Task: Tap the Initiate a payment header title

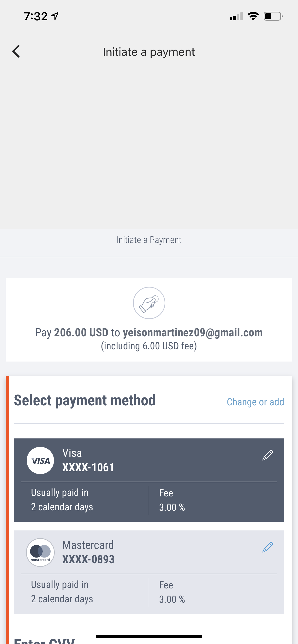Action: point(149,52)
